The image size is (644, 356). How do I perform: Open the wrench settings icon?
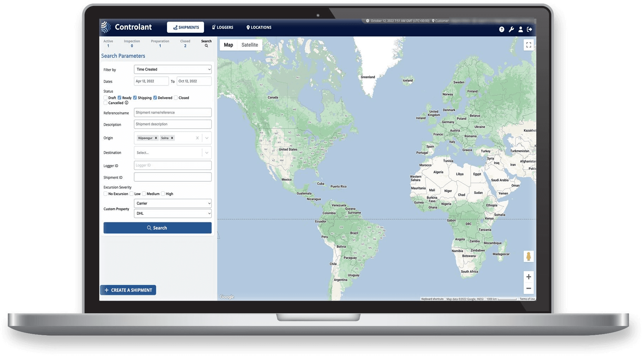[511, 29]
